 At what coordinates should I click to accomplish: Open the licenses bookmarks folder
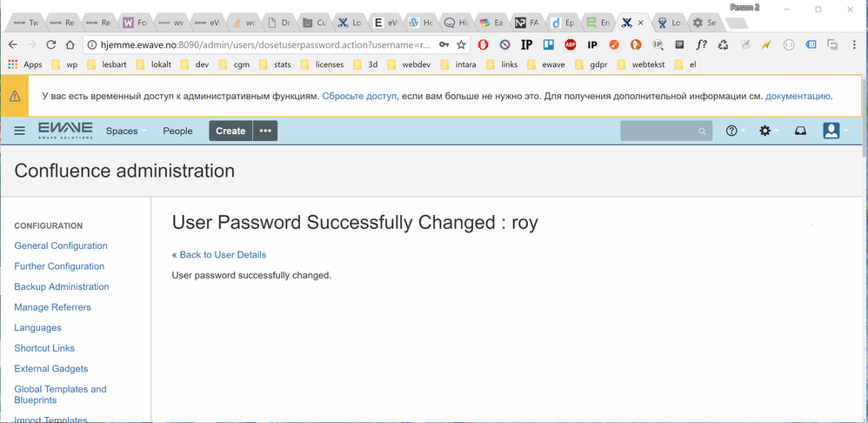[322, 64]
